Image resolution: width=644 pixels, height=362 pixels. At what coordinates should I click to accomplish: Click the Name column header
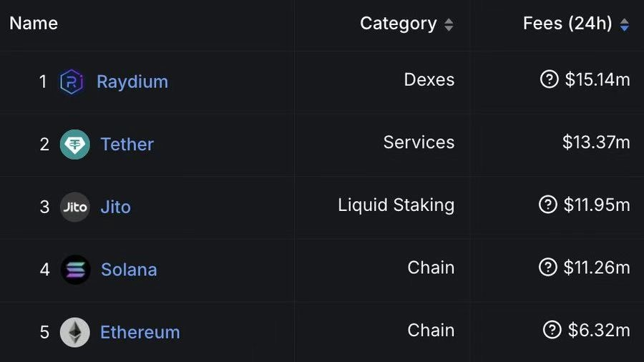[34, 24]
